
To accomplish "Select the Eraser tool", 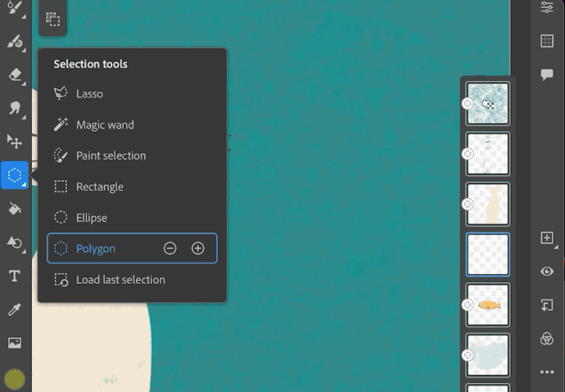I will (x=15, y=74).
